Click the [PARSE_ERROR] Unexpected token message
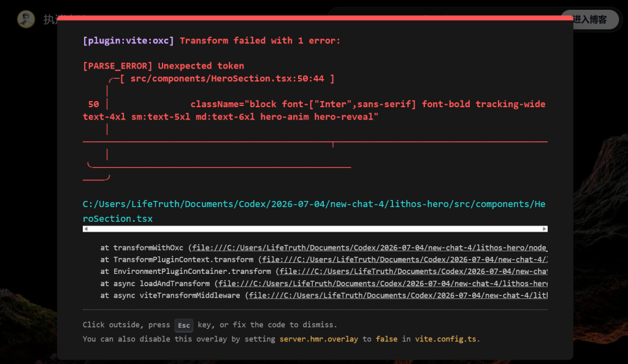 (x=163, y=66)
